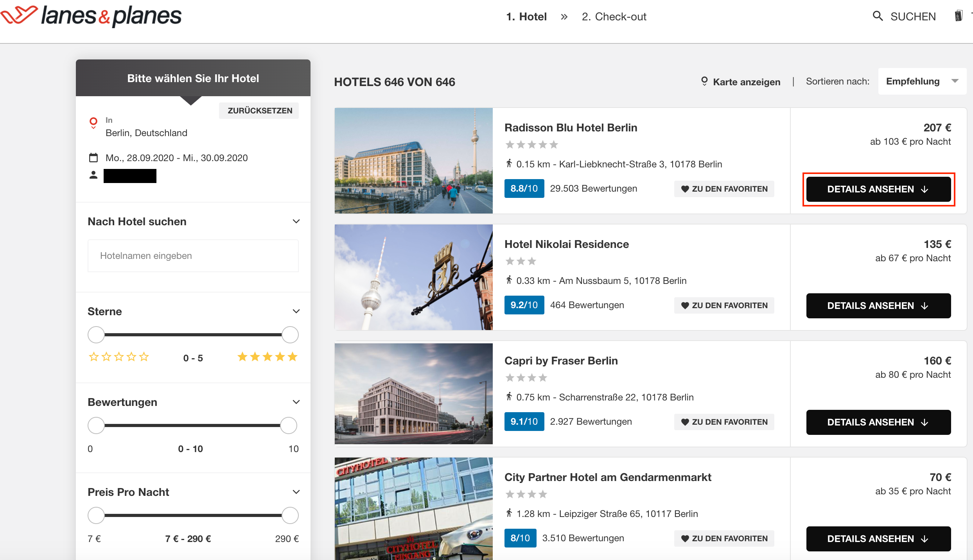Open the Radisson Blu hotel photo
This screenshot has width=973, height=560.
pos(414,161)
